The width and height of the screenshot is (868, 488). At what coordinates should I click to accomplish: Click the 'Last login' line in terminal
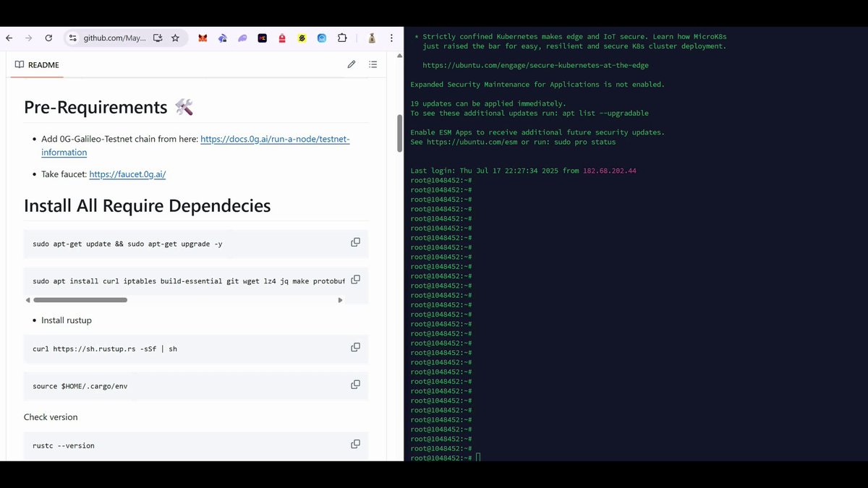tap(523, 171)
